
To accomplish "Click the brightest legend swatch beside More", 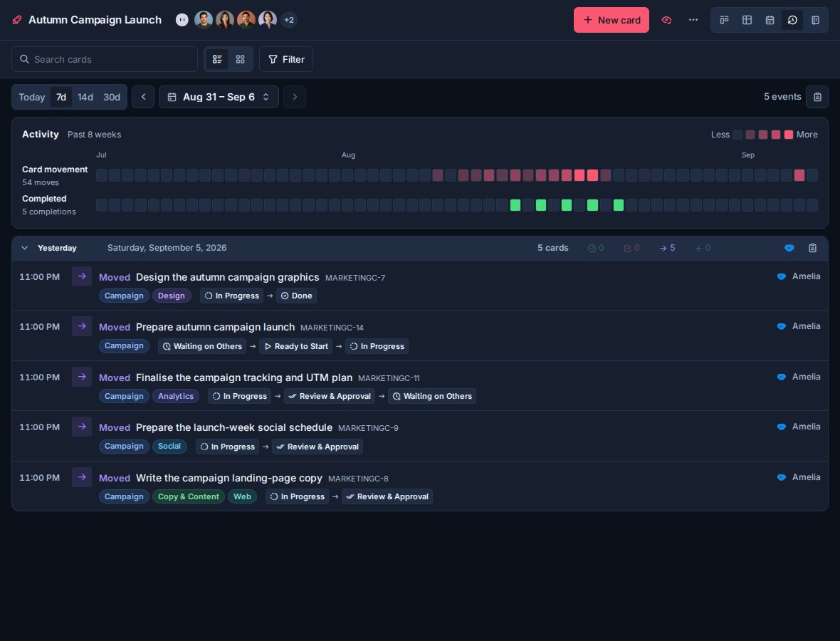I will [x=789, y=135].
